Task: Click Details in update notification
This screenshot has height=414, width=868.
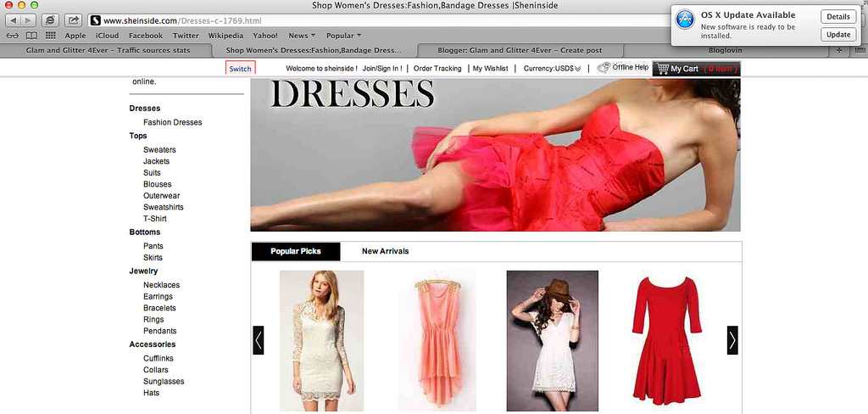Action: 838,17
